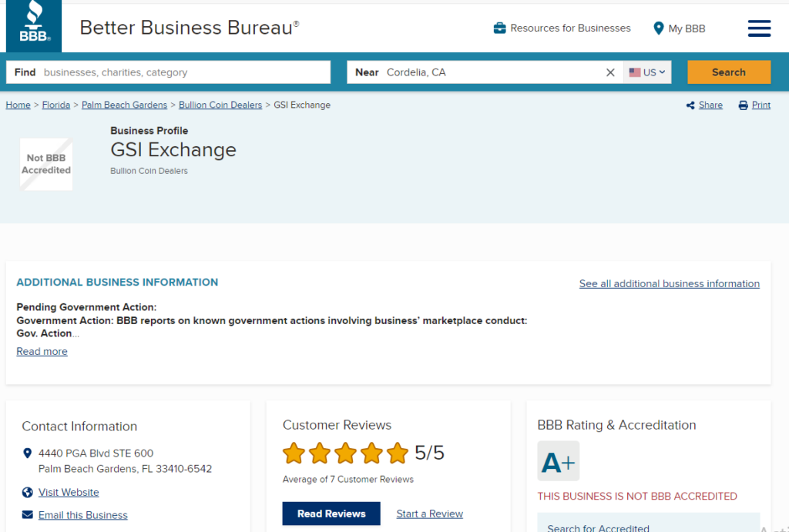
Task: Click the Start a Review link
Action: point(430,514)
